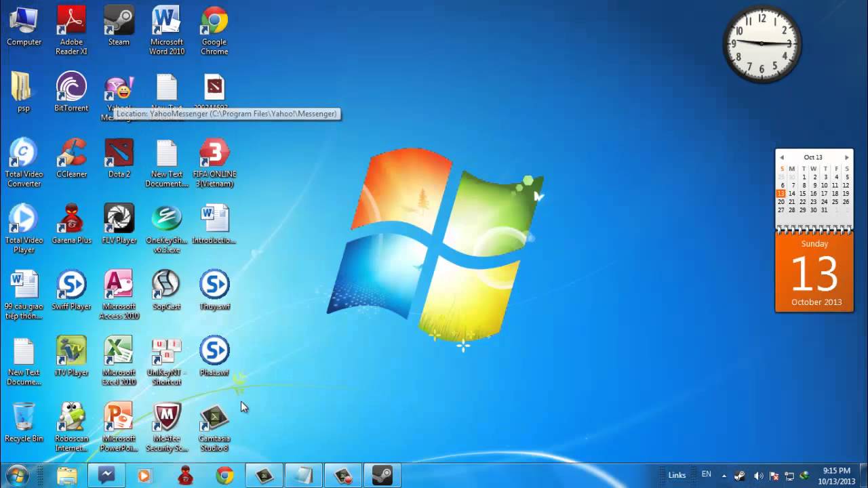This screenshot has width=868, height=488.
Task: Select October 13 in the calendar grid
Action: [781, 193]
